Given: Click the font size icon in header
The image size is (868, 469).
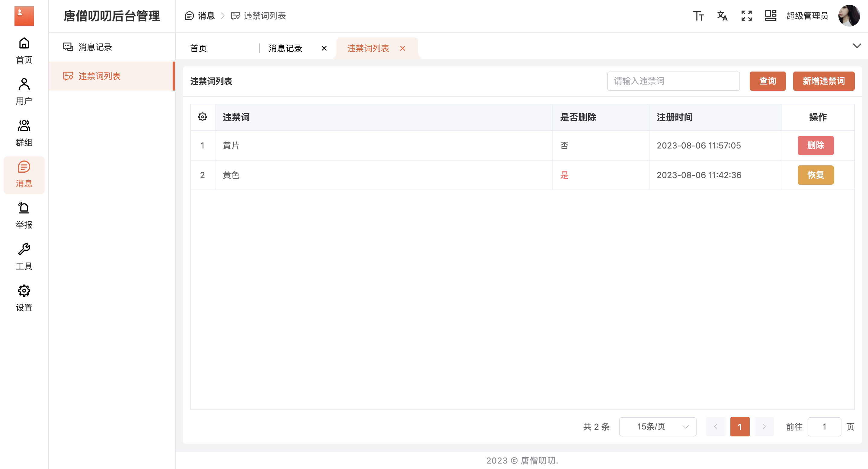Looking at the screenshot, I should point(698,16).
